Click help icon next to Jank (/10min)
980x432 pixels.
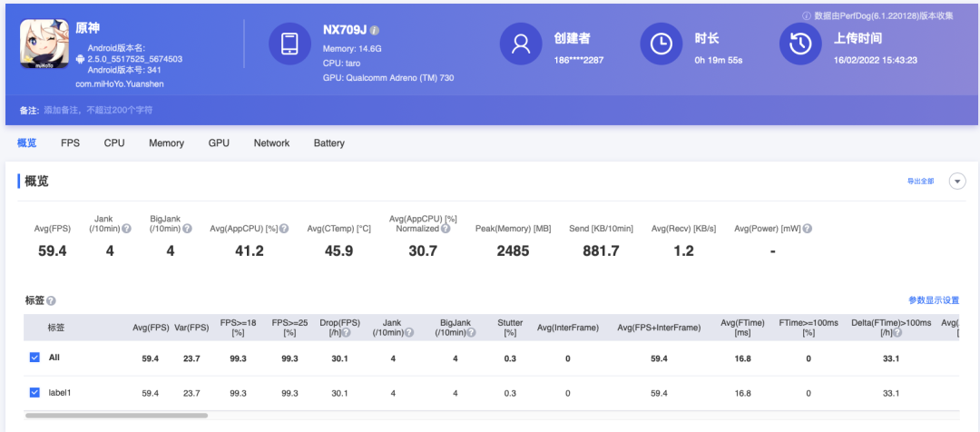126,229
